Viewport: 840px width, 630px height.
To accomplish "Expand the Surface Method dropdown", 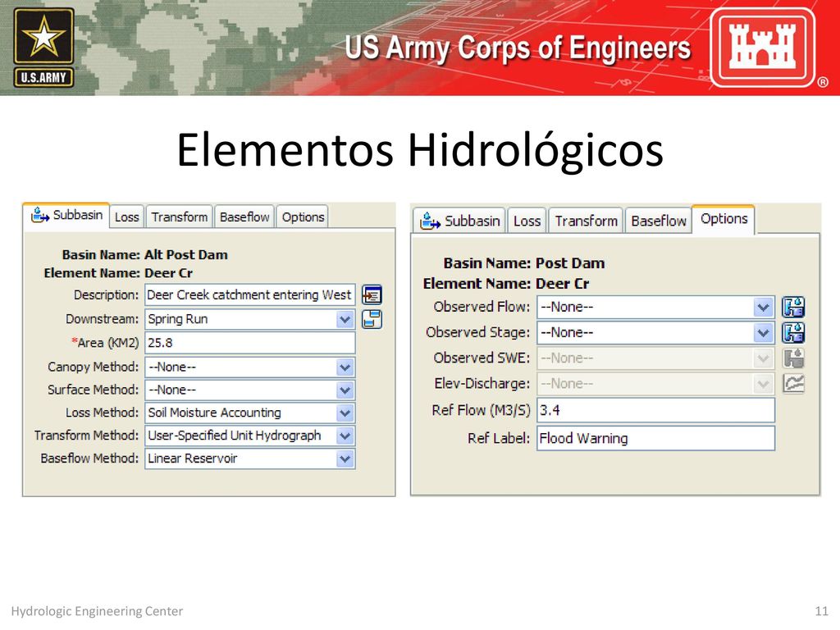I will (345, 390).
